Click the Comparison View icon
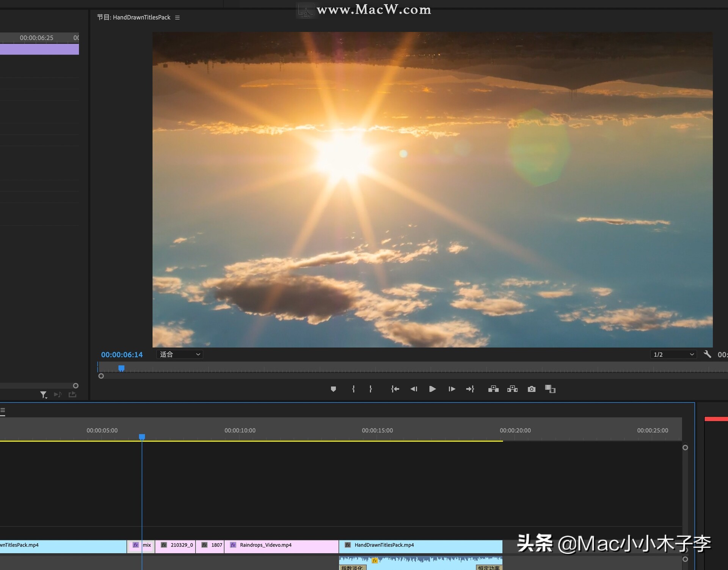This screenshot has height=570, width=728. coord(550,389)
